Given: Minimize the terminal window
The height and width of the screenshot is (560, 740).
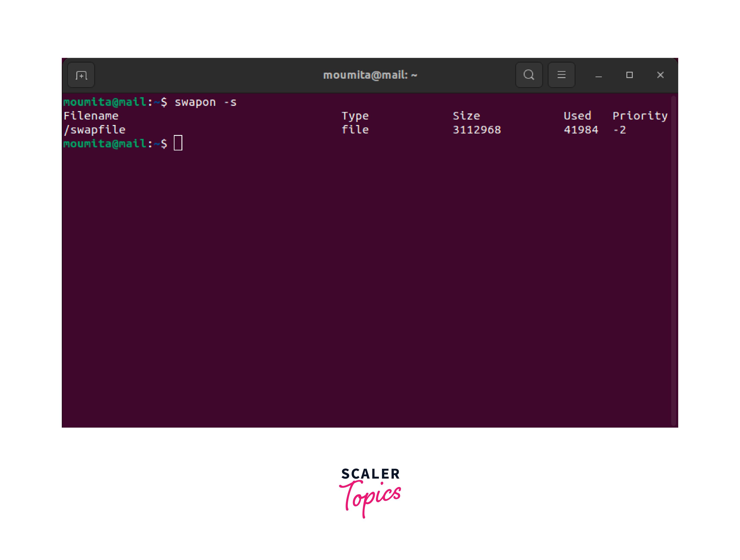Looking at the screenshot, I should point(599,75).
